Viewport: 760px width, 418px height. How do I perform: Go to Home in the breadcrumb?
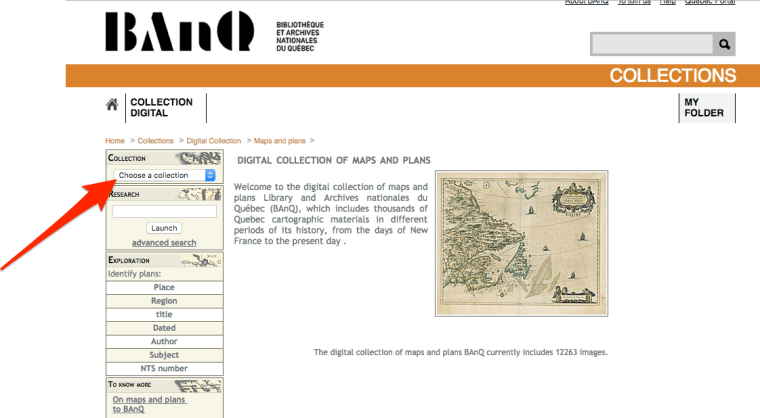(x=115, y=141)
